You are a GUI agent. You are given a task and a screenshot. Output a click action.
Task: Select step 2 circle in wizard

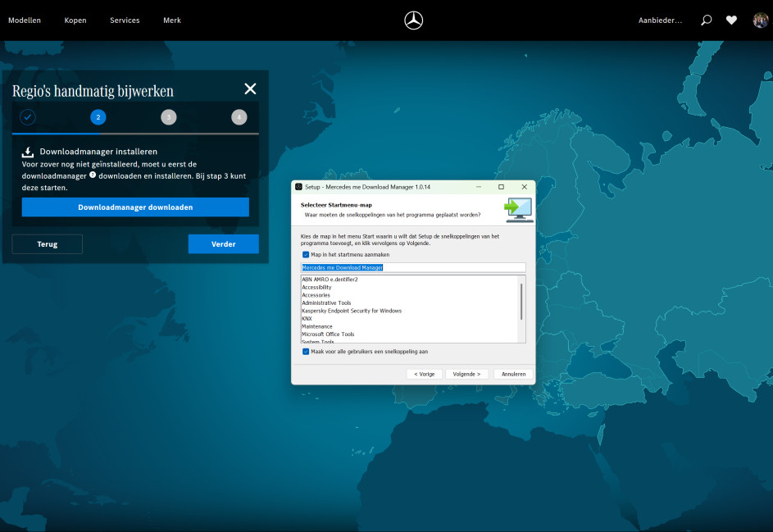[98, 117]
